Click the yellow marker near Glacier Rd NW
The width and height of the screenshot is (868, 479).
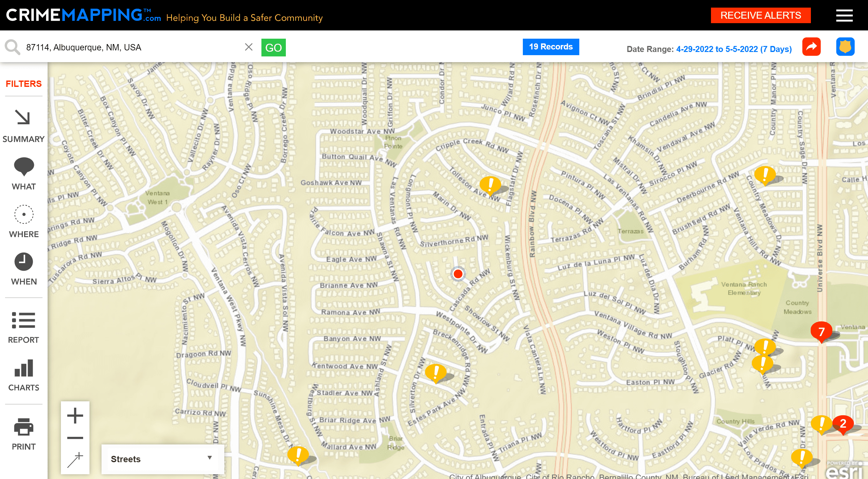(763, 364)
